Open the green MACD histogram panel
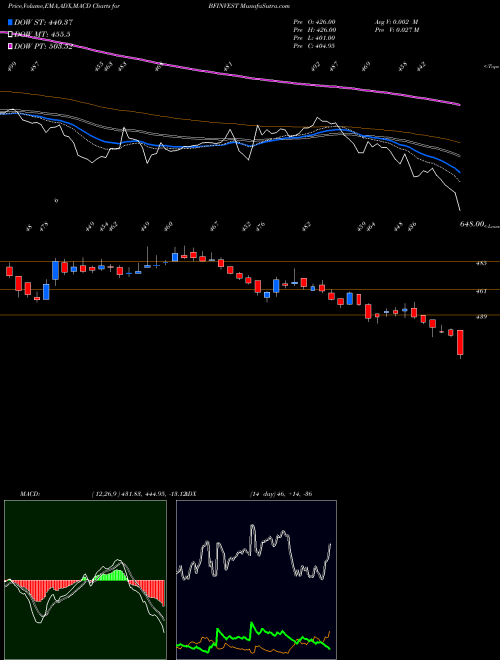Viewport: 500px width, 660px height. tap(85, 580)
